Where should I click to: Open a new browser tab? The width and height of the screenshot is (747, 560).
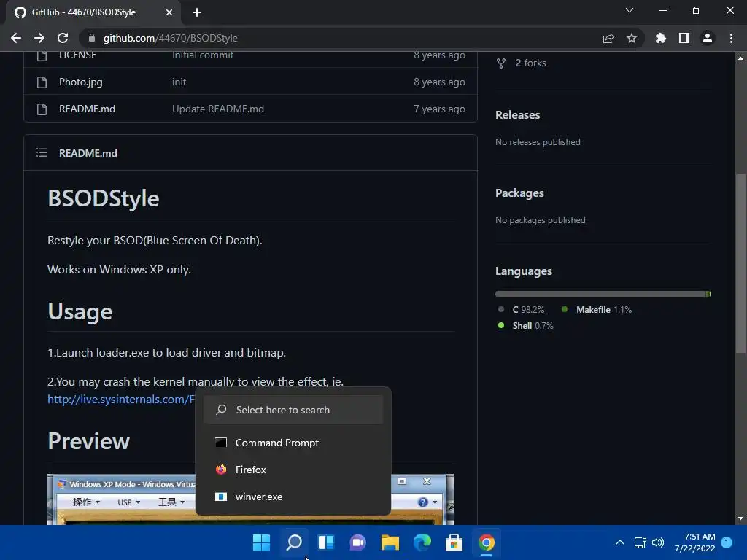(x=197, y=12)
